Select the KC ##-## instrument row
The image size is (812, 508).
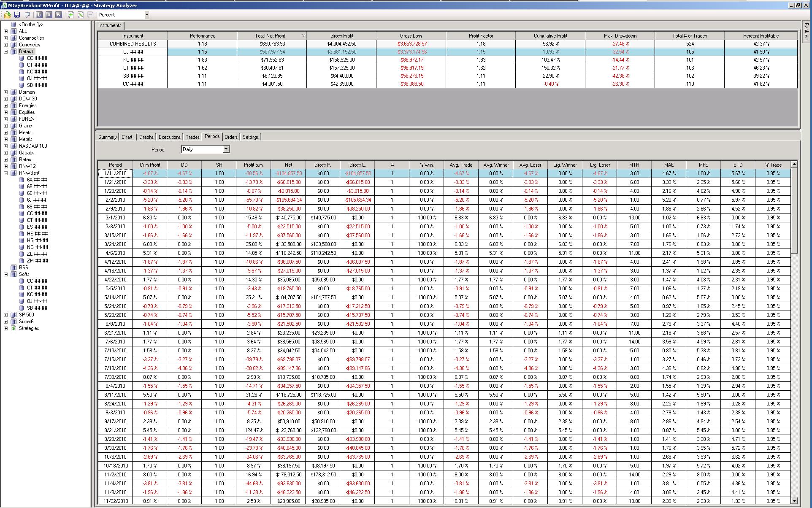[133, 60]
